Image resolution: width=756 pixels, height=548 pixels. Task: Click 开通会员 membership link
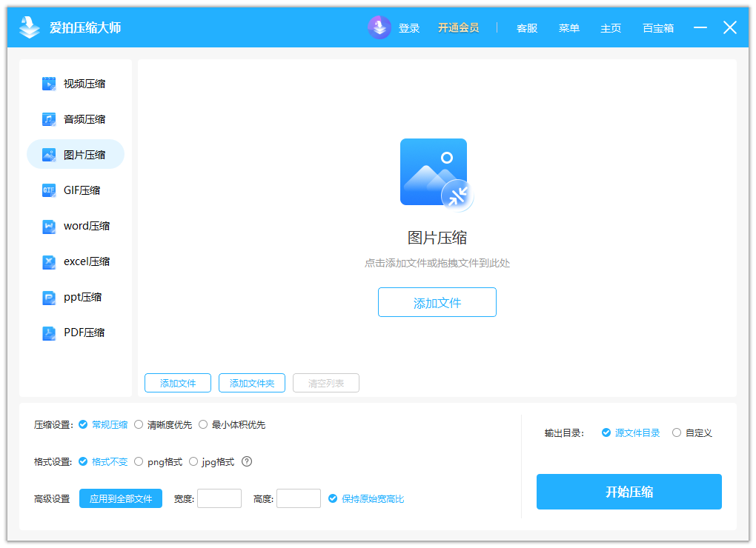coord(458,28)
